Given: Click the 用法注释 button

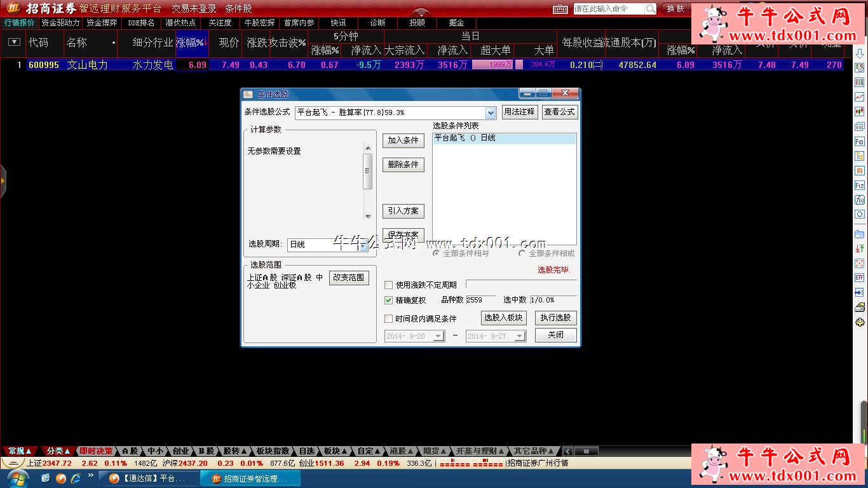Looking at the screenshot, I should click(x=519, y=112).
